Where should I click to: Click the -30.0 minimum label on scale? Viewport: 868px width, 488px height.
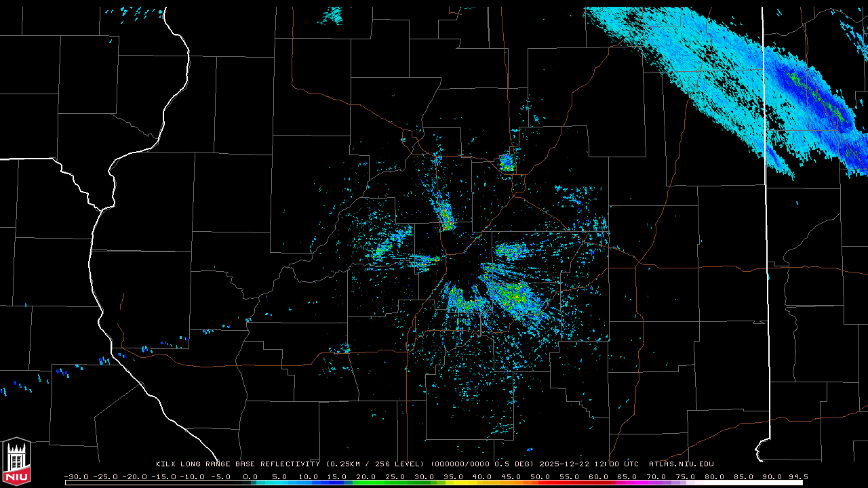click(76, 476)
